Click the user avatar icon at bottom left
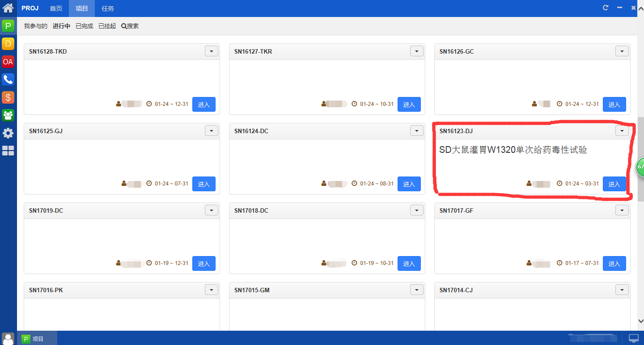 (8, 339)
